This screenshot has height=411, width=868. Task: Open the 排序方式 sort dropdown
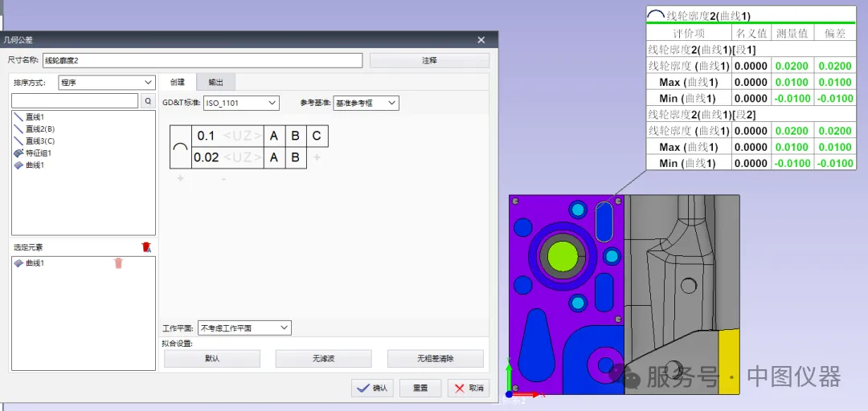pyautogui.click(x=107, y=83)
